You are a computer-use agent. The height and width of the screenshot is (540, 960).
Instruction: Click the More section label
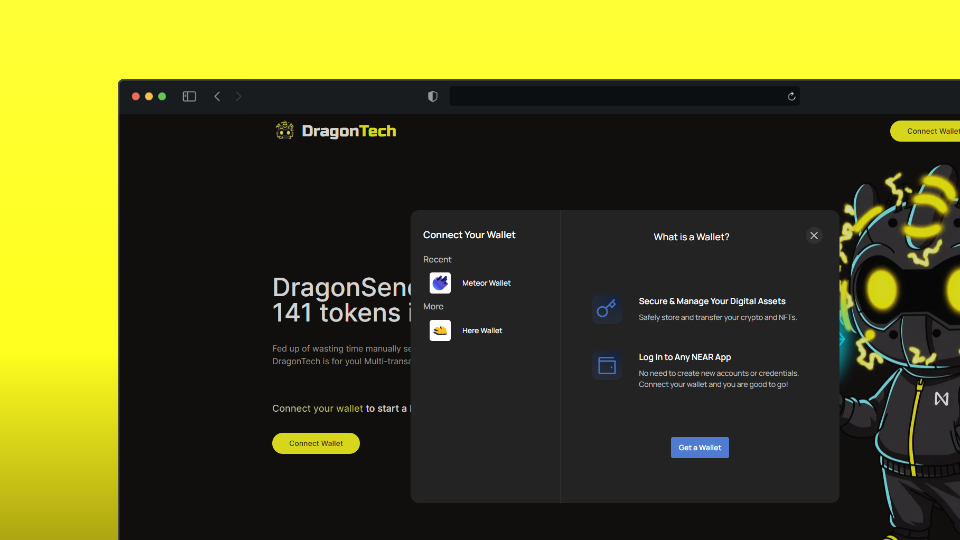click(433, 307)
